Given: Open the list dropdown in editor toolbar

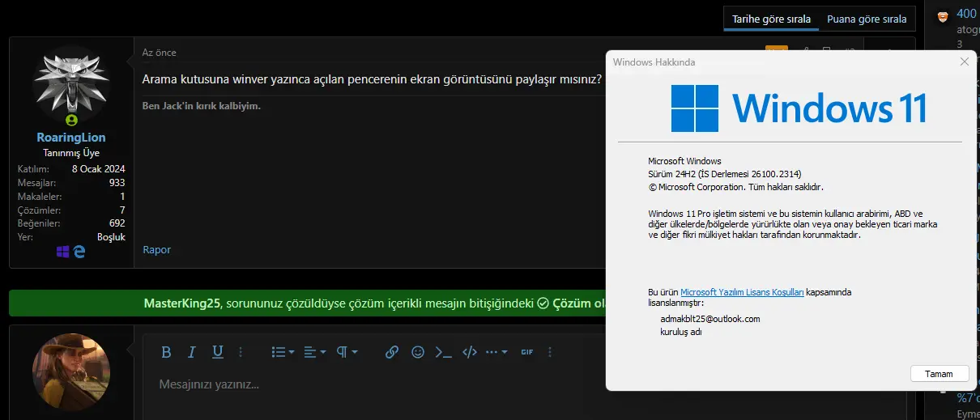Looking at the screenshot, I should (x=283, y=352).
